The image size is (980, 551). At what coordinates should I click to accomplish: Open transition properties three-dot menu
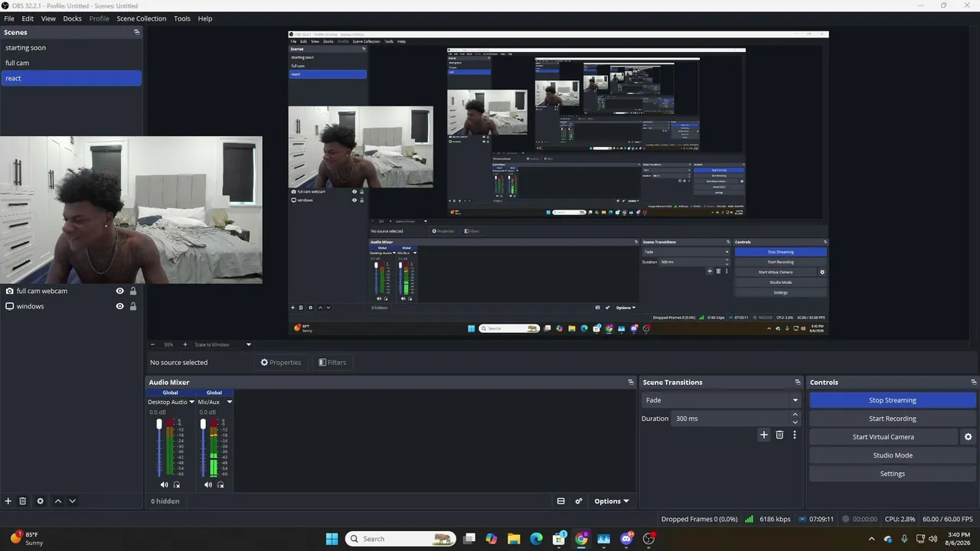(x=795, y=435)
